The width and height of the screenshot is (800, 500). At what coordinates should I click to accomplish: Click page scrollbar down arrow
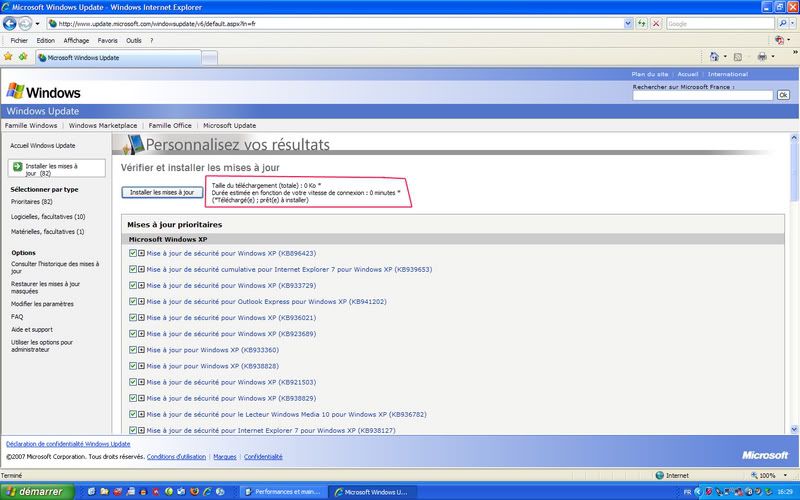pyautogui.click(x=794, y=430)
